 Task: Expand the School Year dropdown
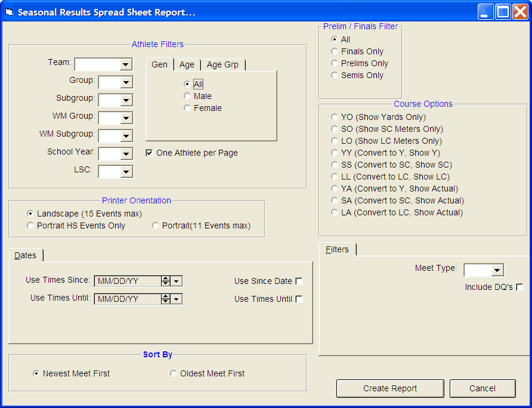point(126,154)
